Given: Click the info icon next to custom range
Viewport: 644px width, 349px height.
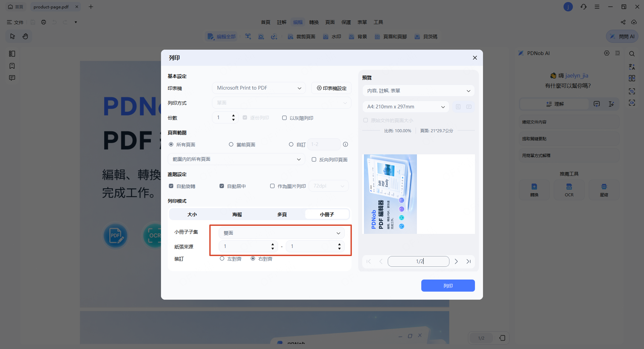Looking at the screenshot, I should pos(345,144).
